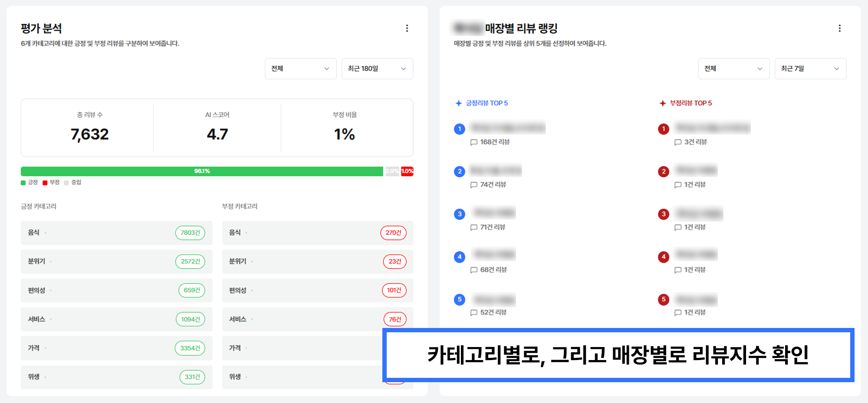
Task: Click the 659건 badge for 편의성
Action: click(x=192, y=290)
